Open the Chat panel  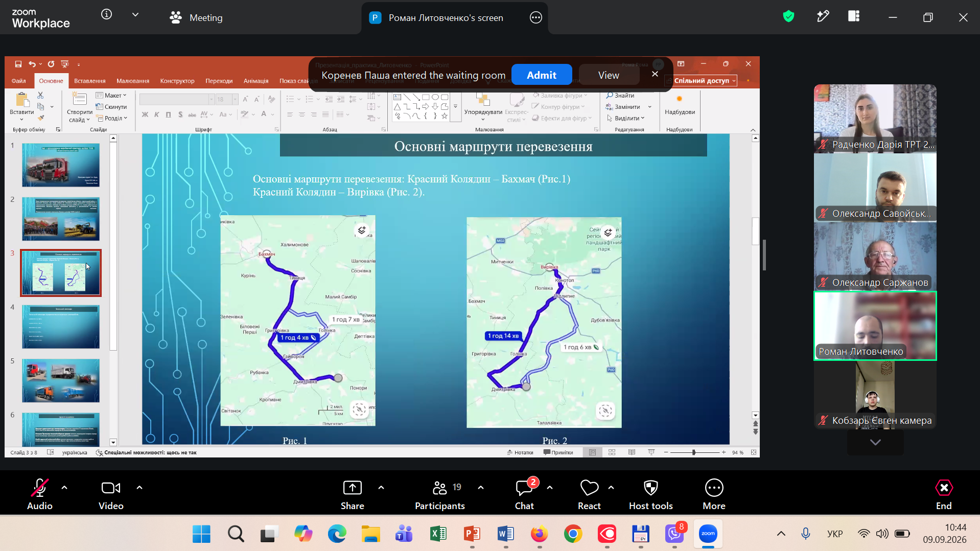(x=524, y=495)
